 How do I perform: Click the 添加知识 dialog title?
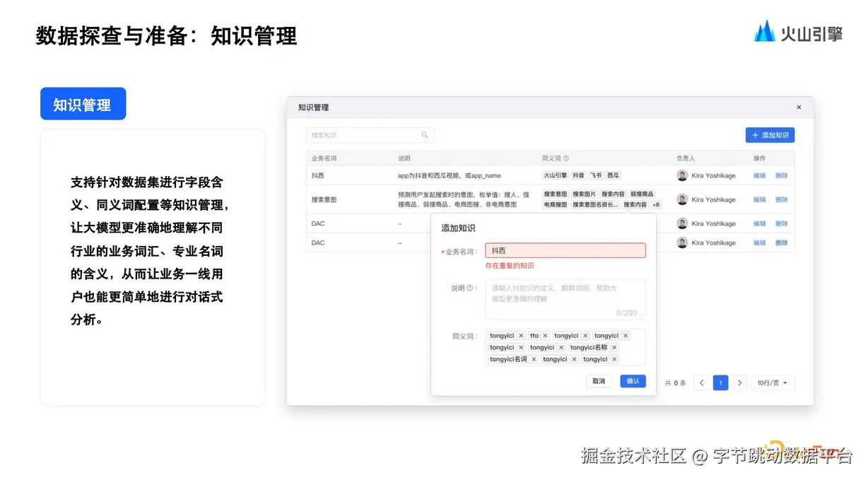coord(458,228)
